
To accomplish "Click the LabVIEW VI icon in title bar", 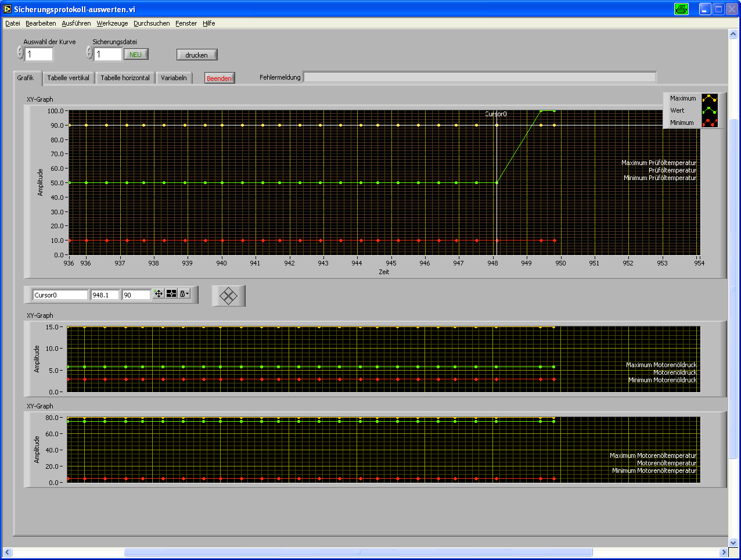I will click(x=8, y=9).
